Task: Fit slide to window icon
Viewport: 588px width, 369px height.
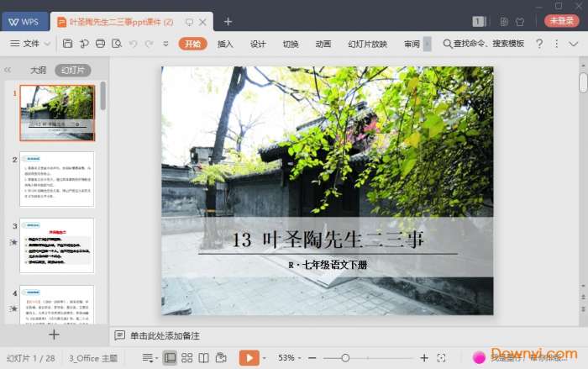Action: click(x=441, y=358)
